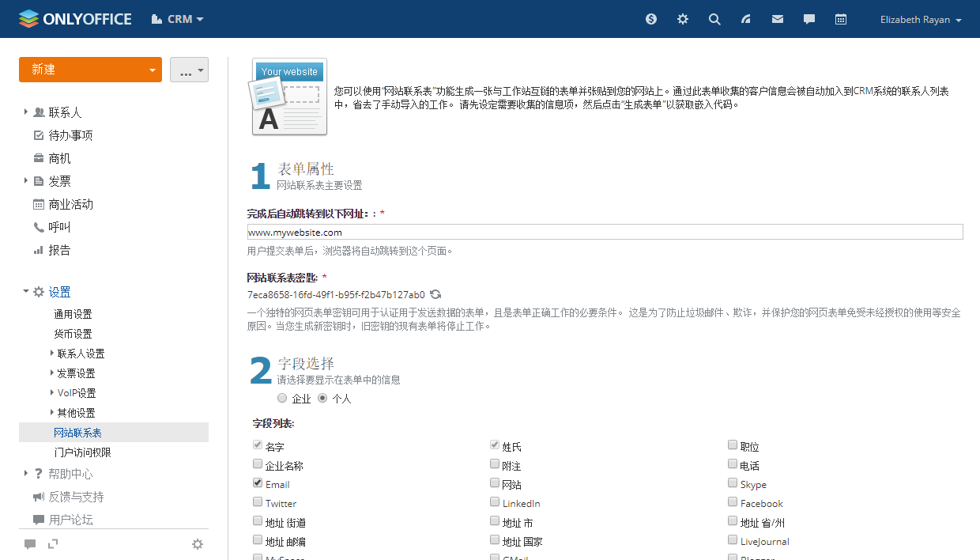Open settings gear icon in top bar
The height and width of the screenshot is (560, 980).
click(683, 19)
